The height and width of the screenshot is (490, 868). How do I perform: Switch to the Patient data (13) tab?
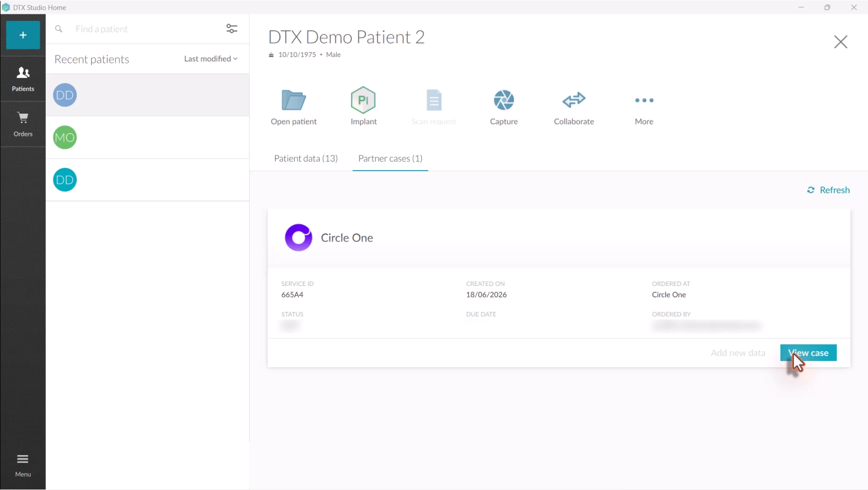pos(306,158)
